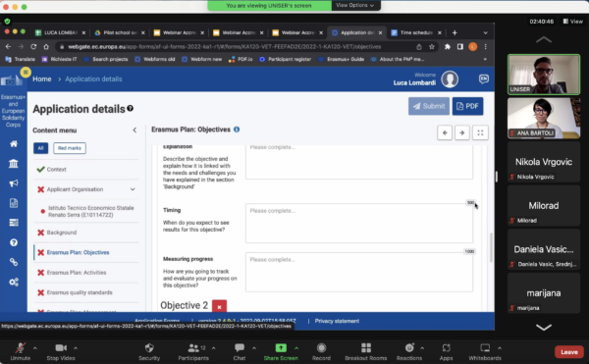Select the All filter button

[40, 148]
